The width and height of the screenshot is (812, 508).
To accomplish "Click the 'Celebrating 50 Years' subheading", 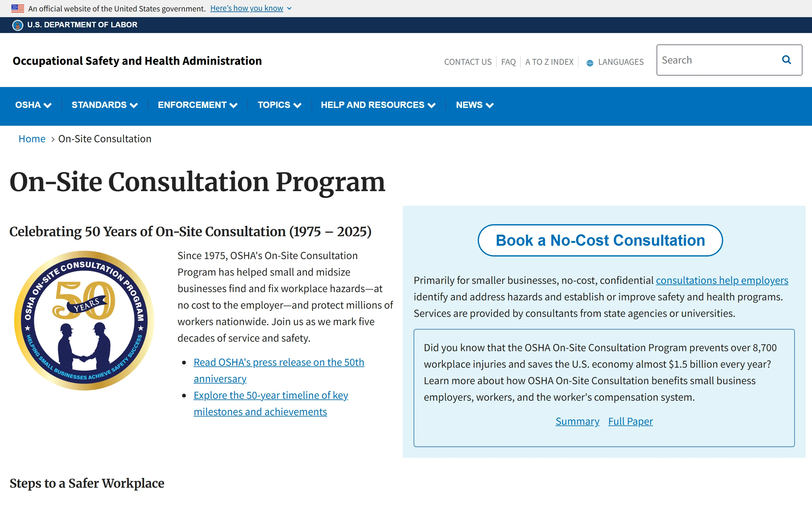I will pos(190,231).
